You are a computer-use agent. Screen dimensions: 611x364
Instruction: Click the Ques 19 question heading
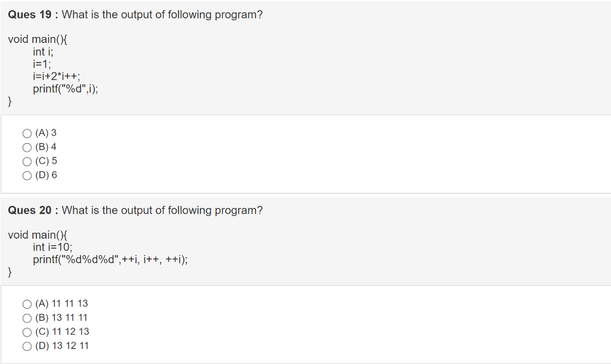click(x=135, y=14)
